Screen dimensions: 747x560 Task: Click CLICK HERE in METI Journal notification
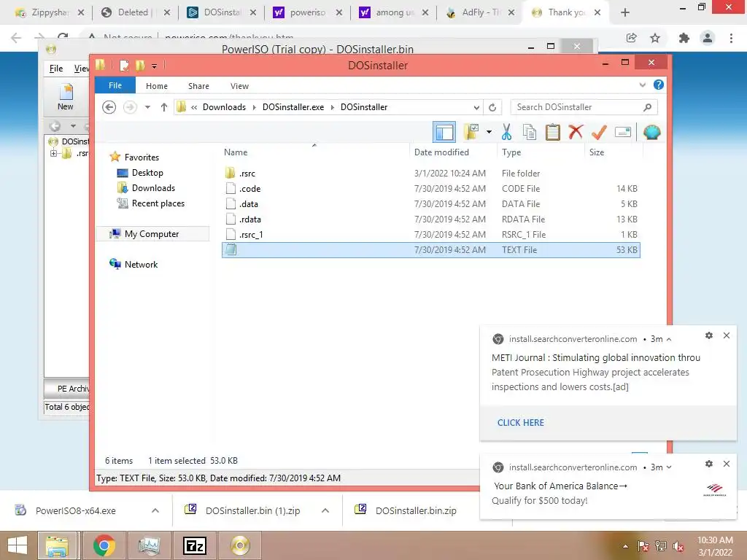tap(521, 423)
